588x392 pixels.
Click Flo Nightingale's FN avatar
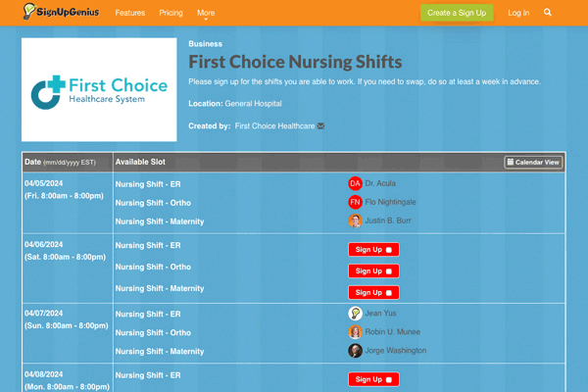pyautogui.click(x=355, y=202)
